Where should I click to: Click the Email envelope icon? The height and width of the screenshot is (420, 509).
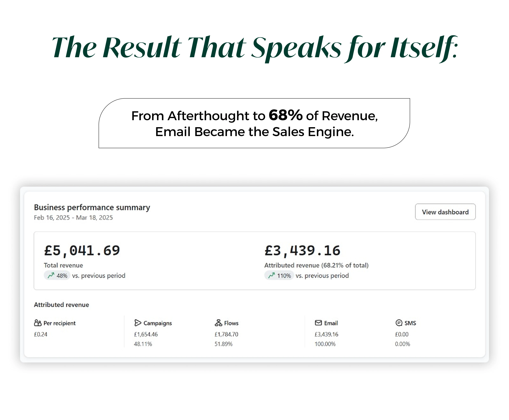point(318,323)
